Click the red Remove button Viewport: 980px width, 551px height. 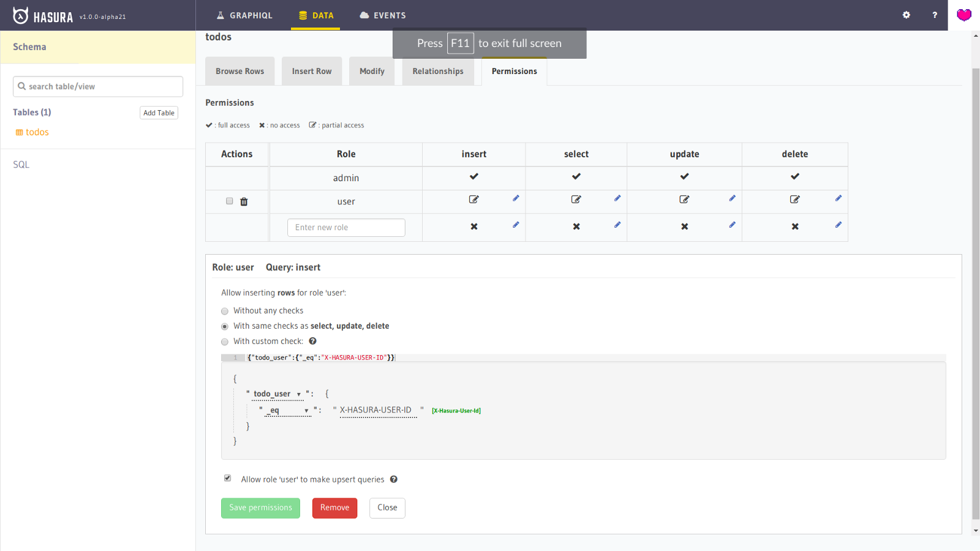tap(334, 508)
